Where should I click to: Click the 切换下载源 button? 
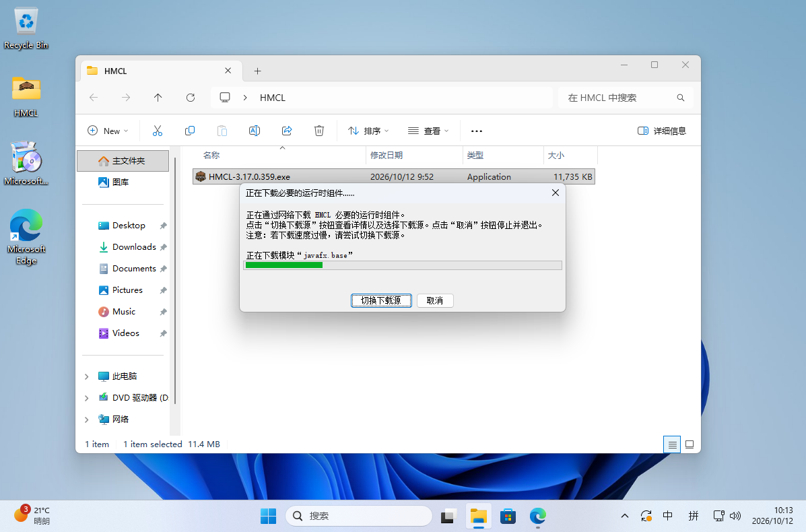coord(381,301)
